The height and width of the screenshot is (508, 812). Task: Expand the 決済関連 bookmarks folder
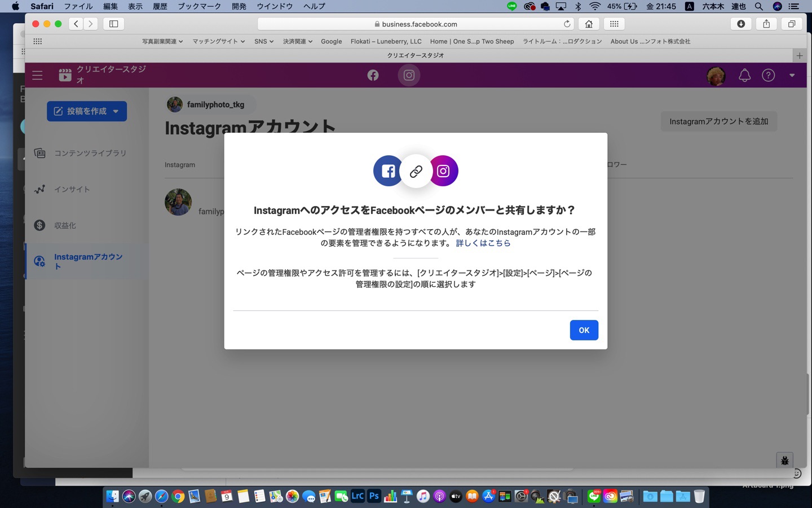[x=297, y=41]
